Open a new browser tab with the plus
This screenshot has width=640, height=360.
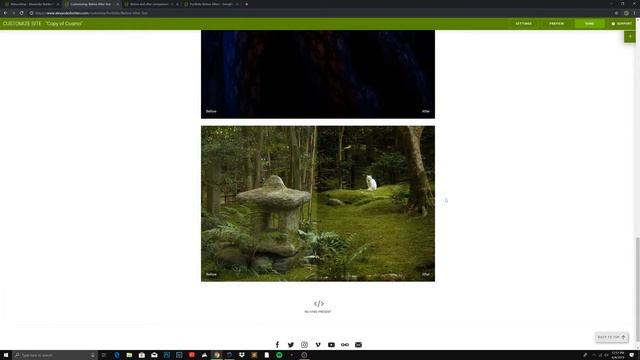[247, 4]
